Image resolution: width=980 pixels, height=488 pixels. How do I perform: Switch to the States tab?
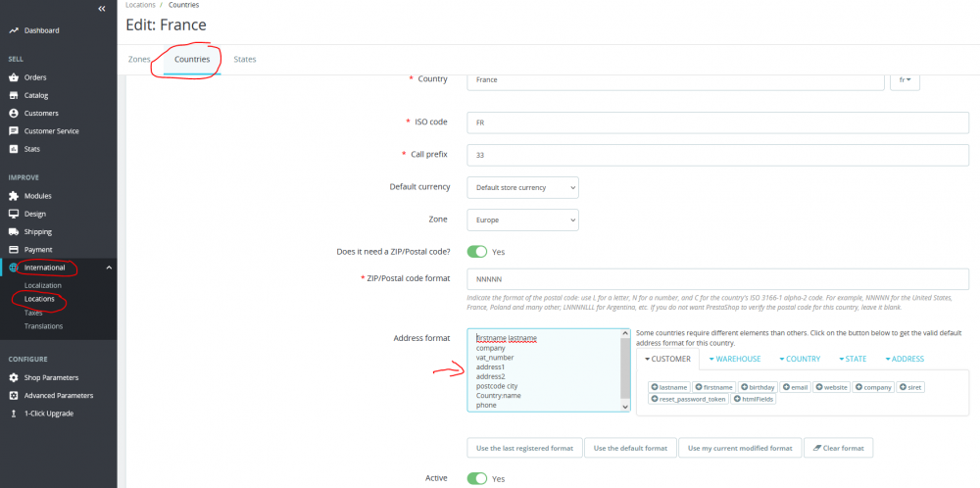(245, 60)
